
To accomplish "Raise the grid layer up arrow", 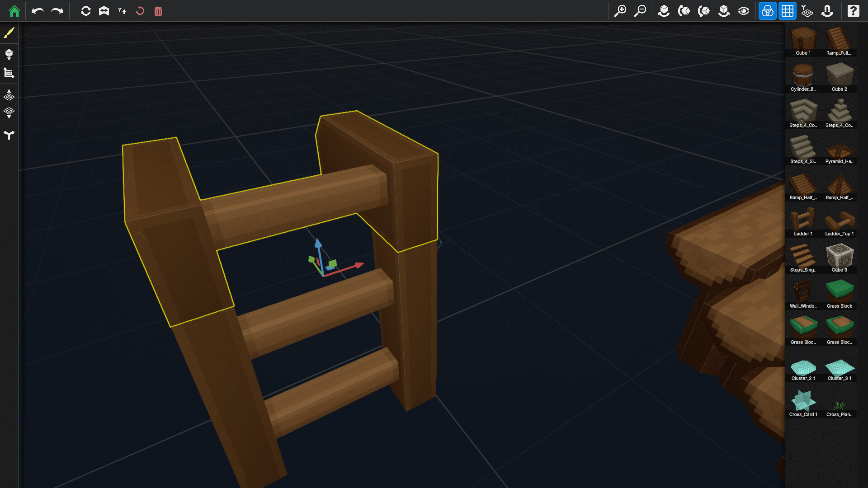I will pyautogui.click(x=9, y=95).
